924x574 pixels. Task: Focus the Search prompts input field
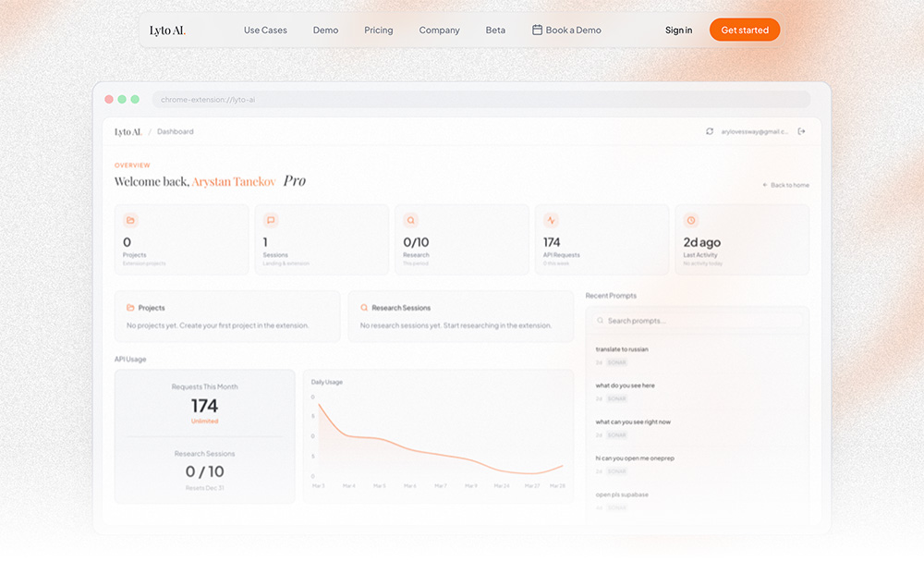point(698,321)
